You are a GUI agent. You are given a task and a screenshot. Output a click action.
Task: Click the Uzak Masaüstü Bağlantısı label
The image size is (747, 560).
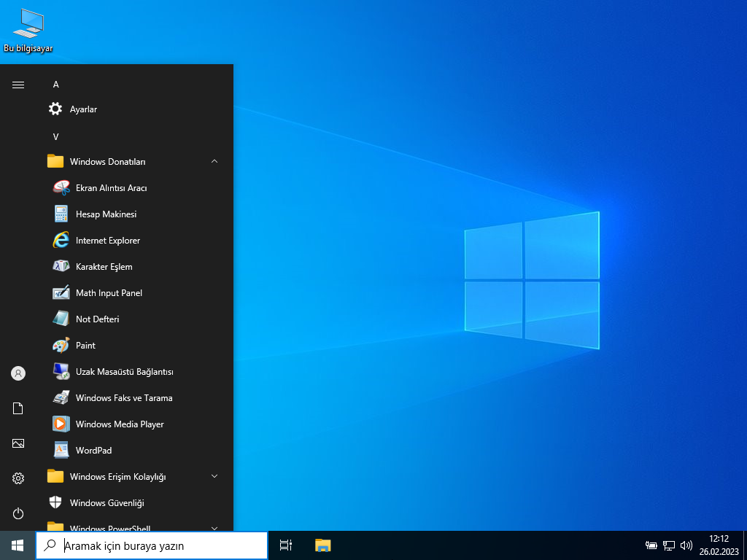click(x=125, y=371)
